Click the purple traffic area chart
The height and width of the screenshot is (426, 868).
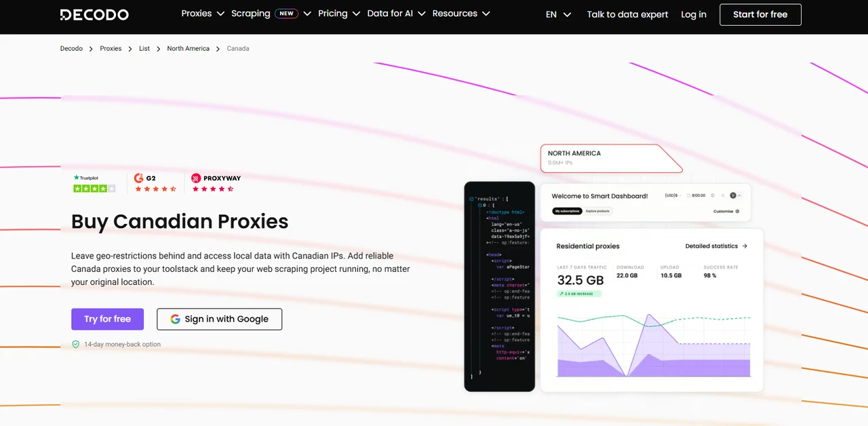coord(654,345)
